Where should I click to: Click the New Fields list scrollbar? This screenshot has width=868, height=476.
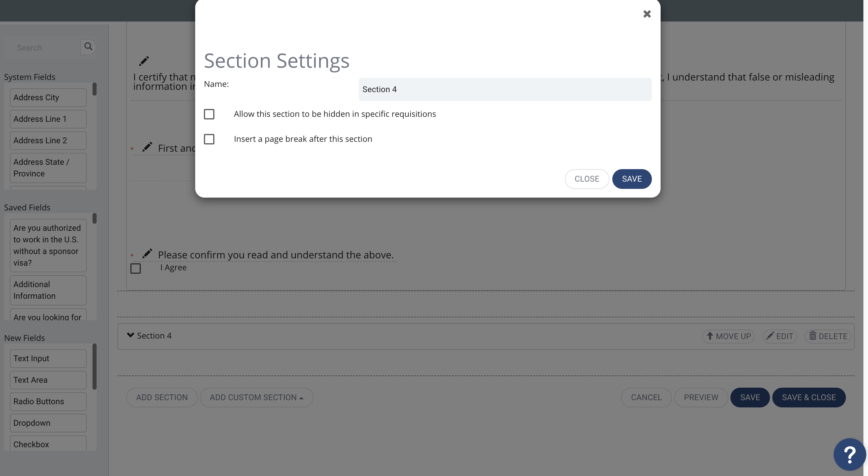coord(94,367)
